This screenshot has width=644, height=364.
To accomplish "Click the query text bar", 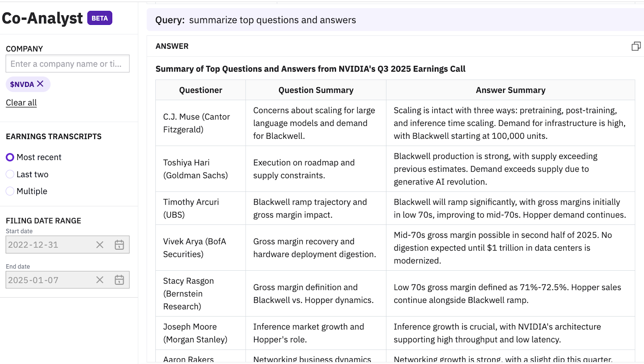I will [394, 20].
